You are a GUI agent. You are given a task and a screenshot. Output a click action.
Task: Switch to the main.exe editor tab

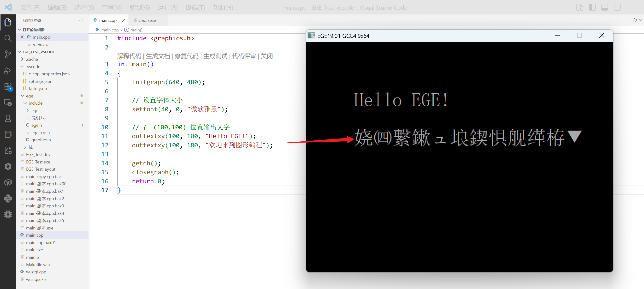147,20
